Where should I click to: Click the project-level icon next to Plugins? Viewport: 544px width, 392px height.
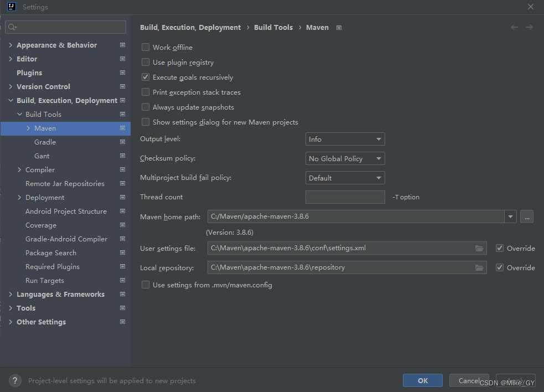click(122, 73)
